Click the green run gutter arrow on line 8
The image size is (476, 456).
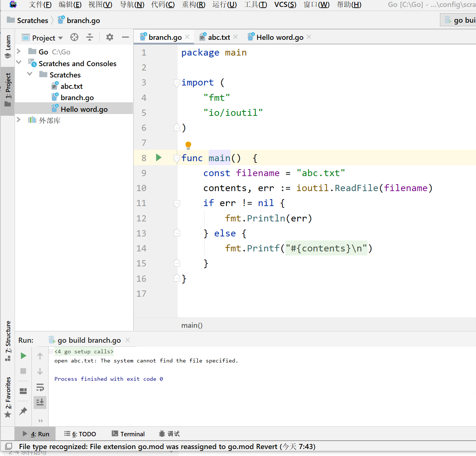tap(159, 157)
